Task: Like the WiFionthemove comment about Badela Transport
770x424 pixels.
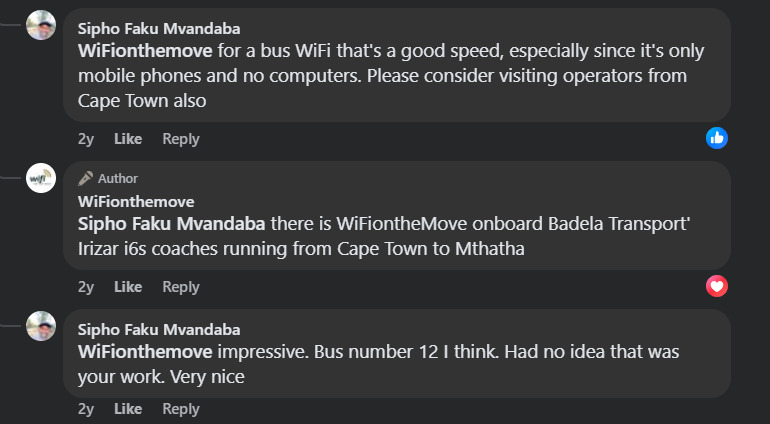Action: coord(128,287)
